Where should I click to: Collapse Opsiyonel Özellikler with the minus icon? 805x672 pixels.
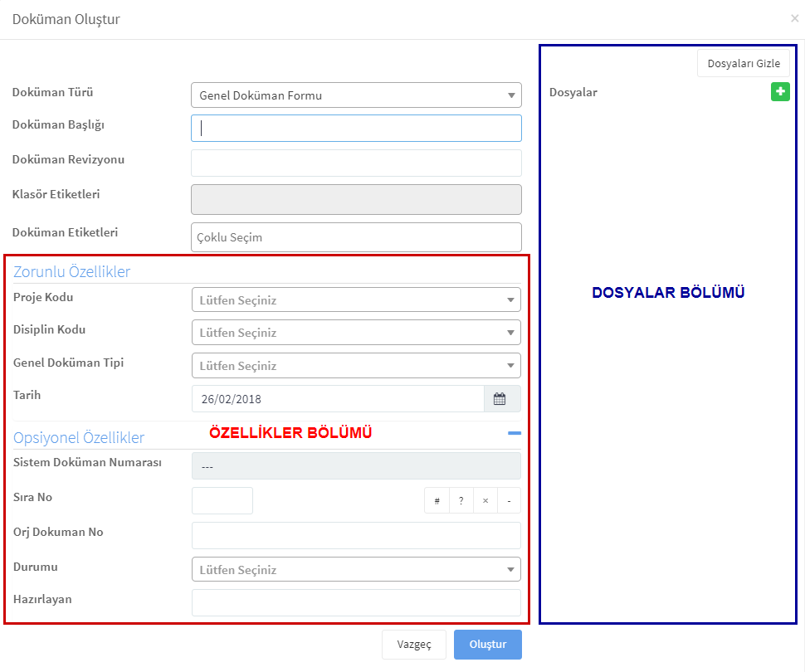(x=514, y=433)
